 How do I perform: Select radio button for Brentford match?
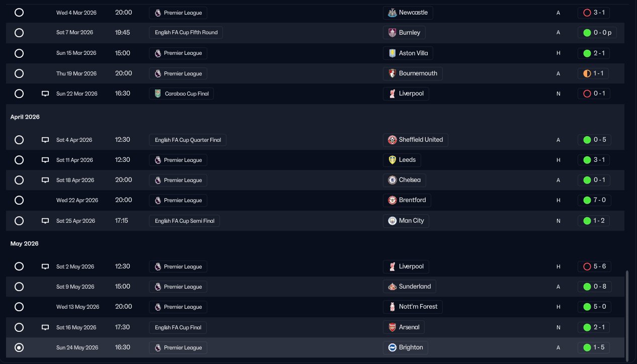click(19, 200)
